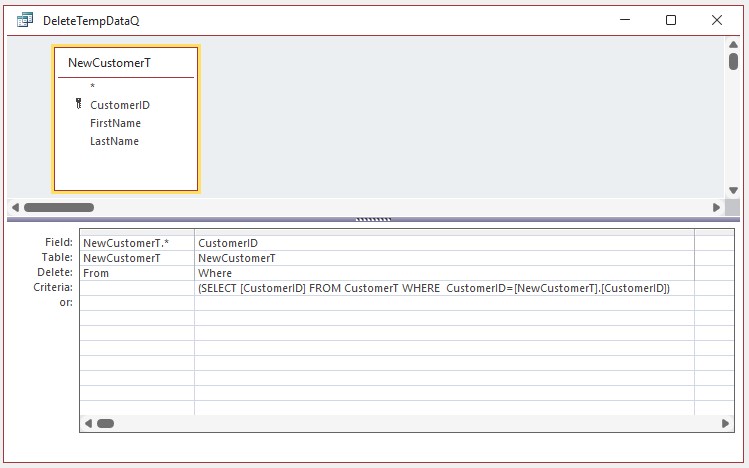Viewport: 749px width, 468px height.
Task: Click the query icon in title bar
Action: (x=25, y=20)
